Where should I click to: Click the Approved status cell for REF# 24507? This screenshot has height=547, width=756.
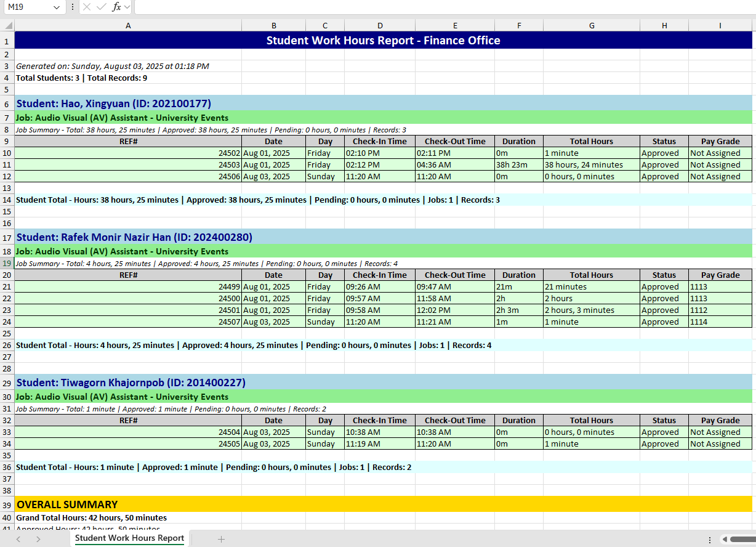664,322
